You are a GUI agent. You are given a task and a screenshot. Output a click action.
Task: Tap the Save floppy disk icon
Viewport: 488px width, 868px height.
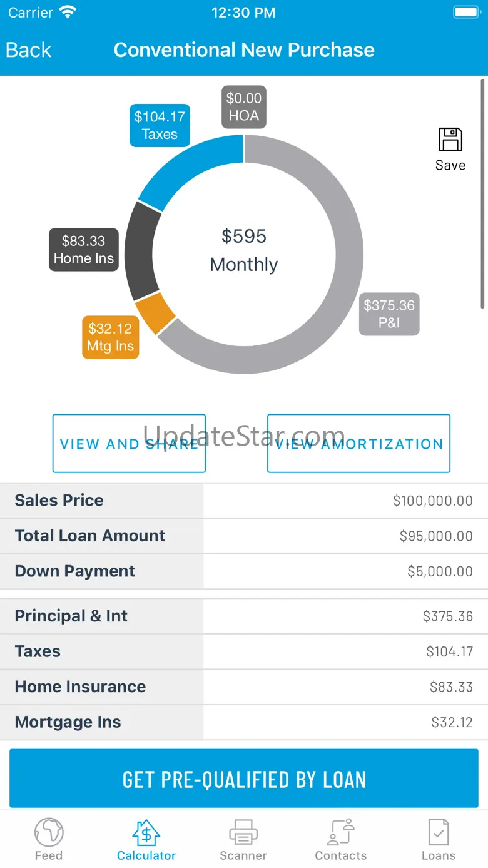coord(450,140)
